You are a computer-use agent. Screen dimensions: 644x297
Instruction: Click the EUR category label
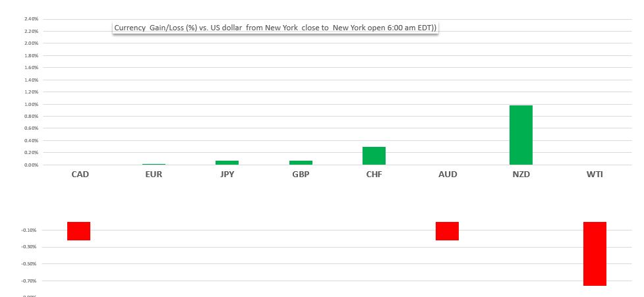click(x=154, y=175)
